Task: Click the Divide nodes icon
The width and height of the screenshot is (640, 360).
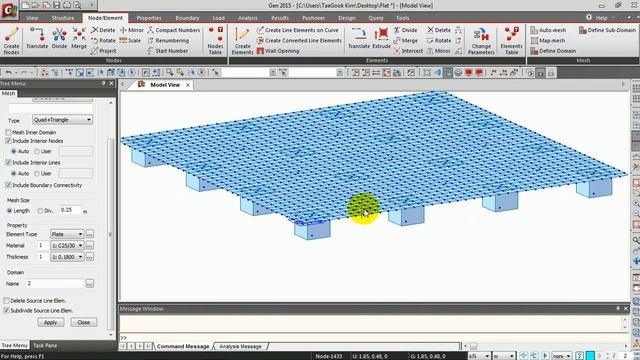Action: coord(59,38)
